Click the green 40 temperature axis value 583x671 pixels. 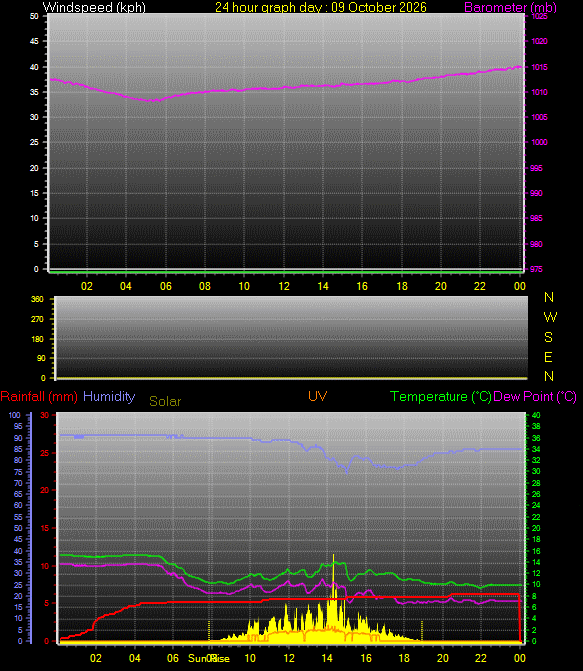[536, 415]
